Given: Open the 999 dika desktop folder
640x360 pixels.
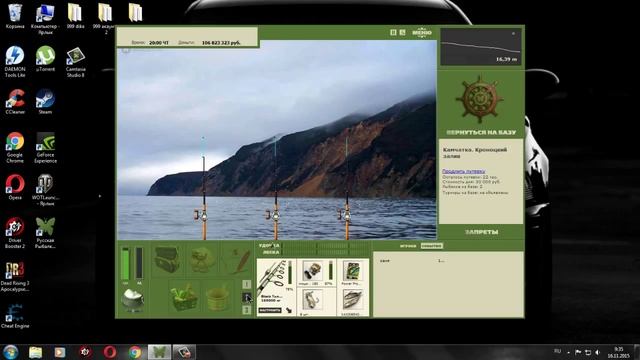Looking at the screenshot, I should (x=76, y=16).
